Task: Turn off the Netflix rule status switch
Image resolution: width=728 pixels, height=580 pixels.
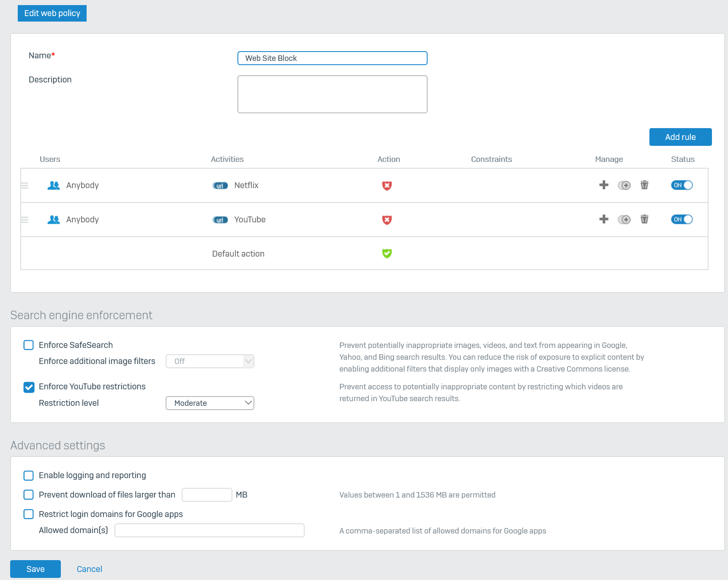Action: [x=682, y=185]
